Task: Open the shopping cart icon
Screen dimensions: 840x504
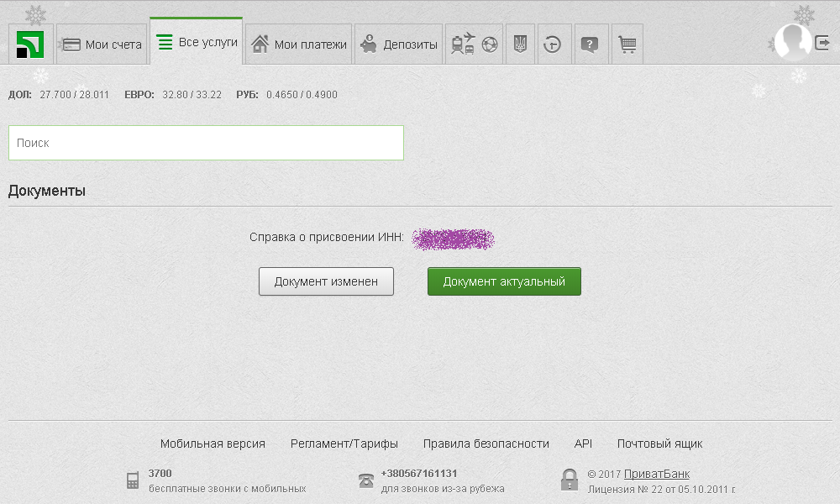Action: click(627, 45)
